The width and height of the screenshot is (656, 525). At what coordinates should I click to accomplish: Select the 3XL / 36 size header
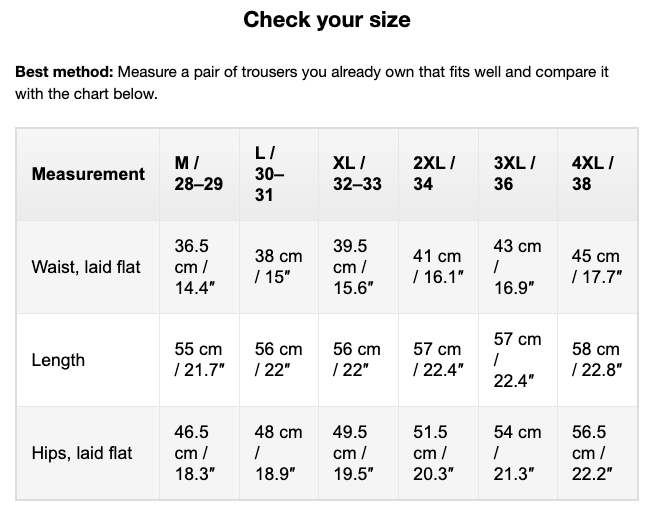click(518, 174)
